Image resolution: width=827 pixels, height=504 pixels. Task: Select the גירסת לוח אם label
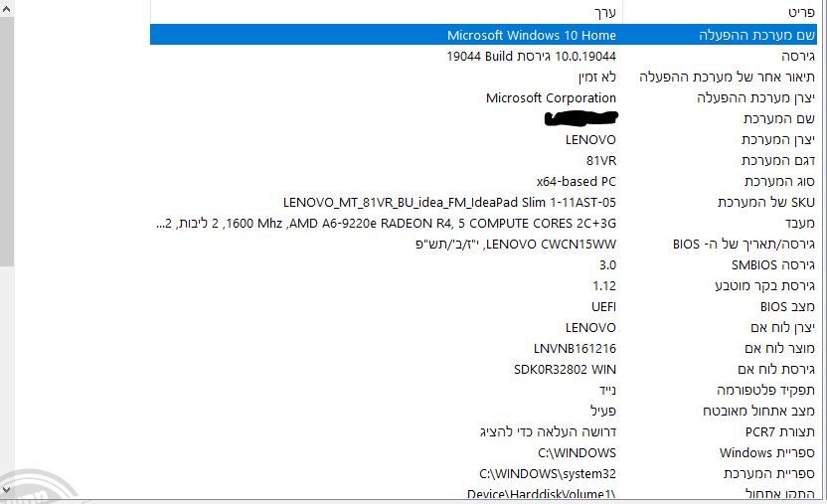(x=776, y=369)
